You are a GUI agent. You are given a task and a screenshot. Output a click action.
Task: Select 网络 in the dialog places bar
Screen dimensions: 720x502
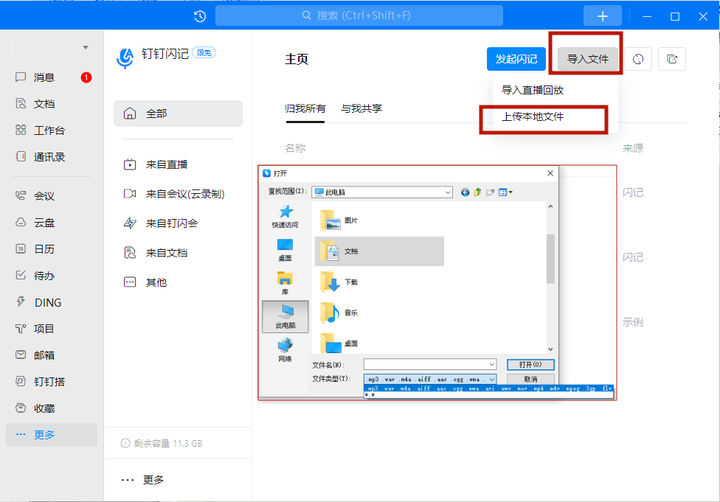coord(285,350)
